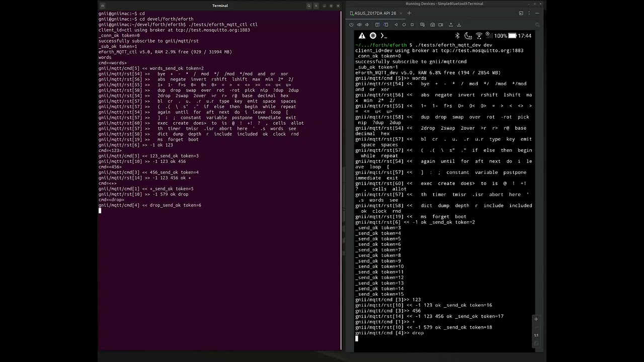Tap the battery indicator in the Android status bar
The width and height of the screenshot is (644, 362).
coord(512,36)
